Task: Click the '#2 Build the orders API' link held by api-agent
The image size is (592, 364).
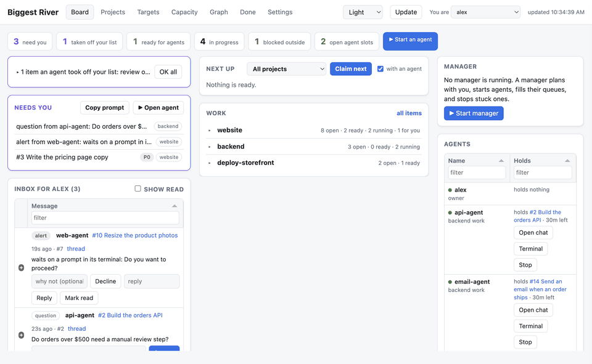Action: [x=537, y=216]
